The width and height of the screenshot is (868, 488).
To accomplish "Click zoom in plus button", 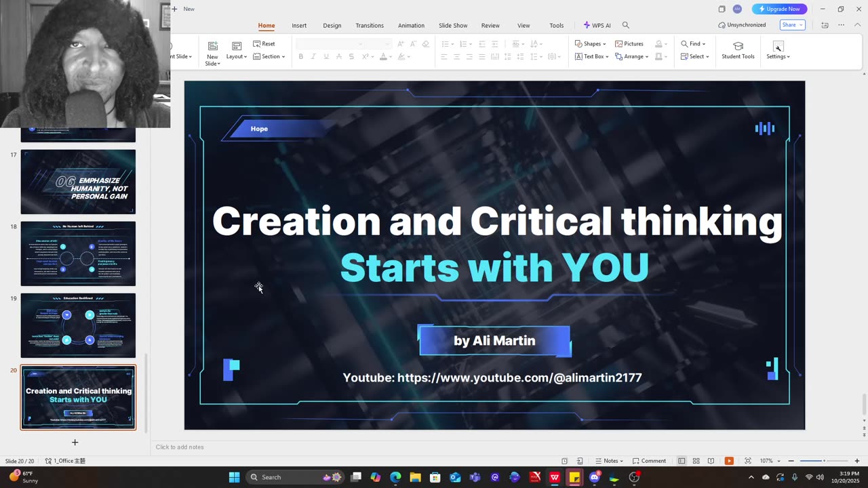I will pos(857,461).
